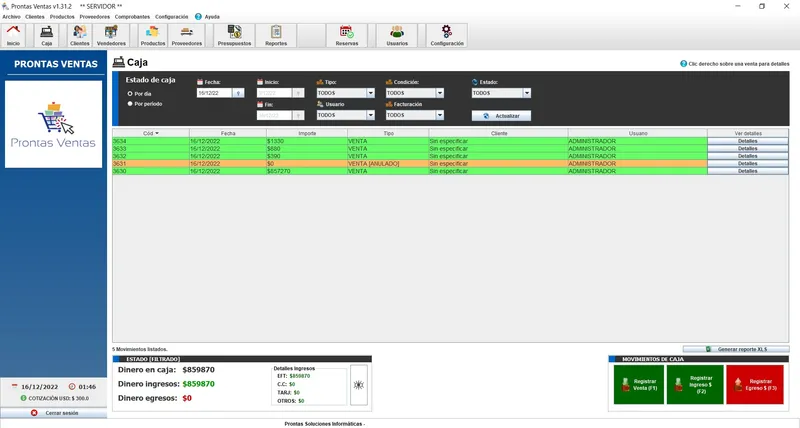Click the EFT: $859870 detail line

click(x=294, y=376)
